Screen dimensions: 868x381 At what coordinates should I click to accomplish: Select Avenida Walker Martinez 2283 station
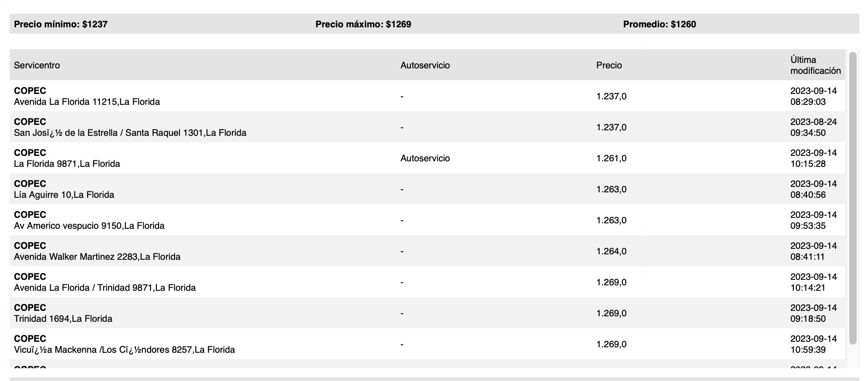97,257
